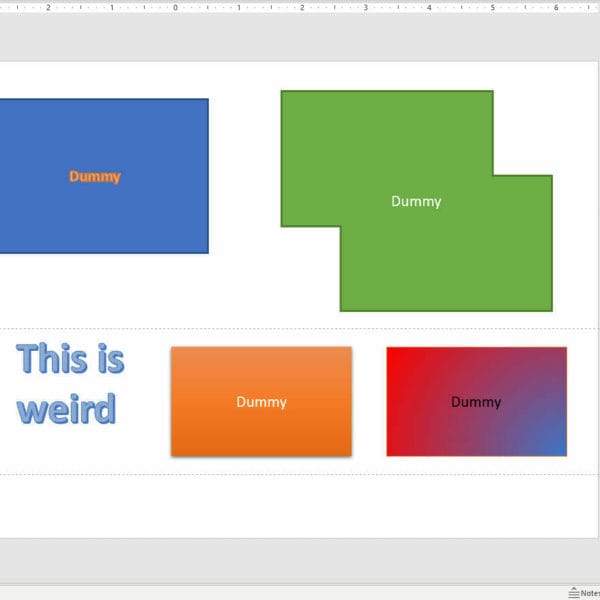600x600 pixels.
Task: Click the zero mark on horizontal ruler
Action: pos(175,7)
